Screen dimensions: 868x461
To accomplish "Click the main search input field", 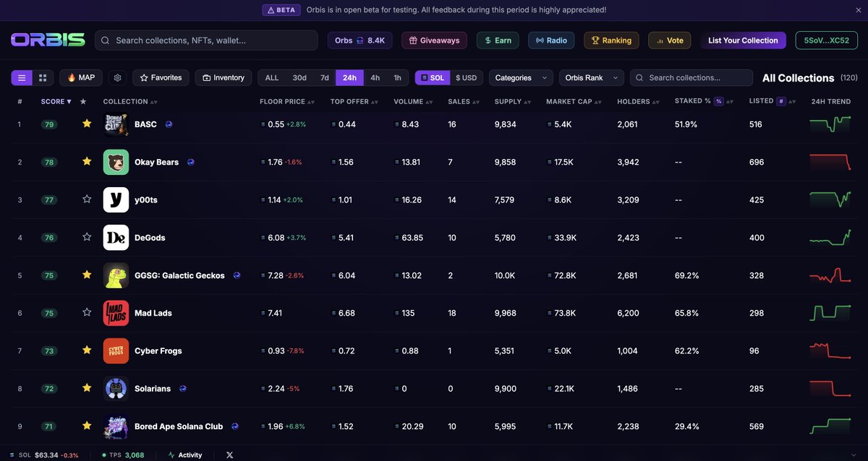I will tap(206, 40).
